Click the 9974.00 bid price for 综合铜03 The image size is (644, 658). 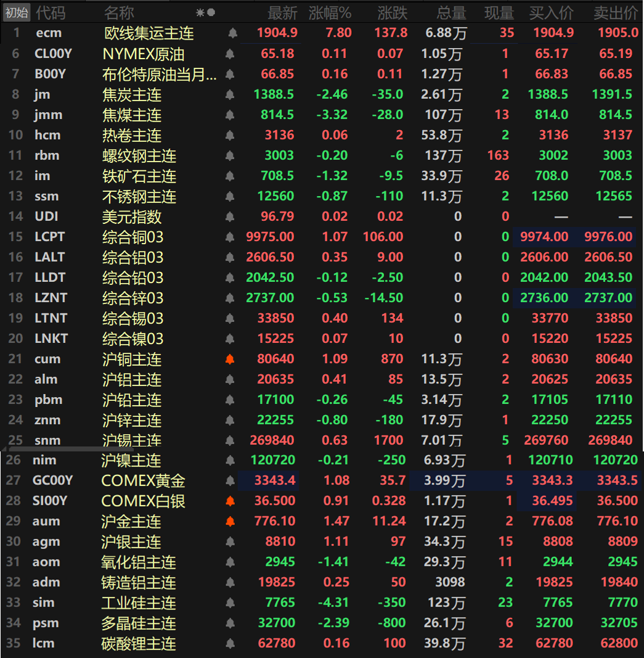click(544, 237)
